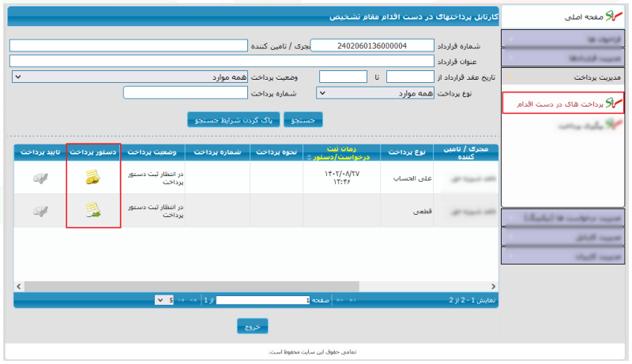Click وضعیت پرداخت column header

pyautogui.click(x=152, y=152)
